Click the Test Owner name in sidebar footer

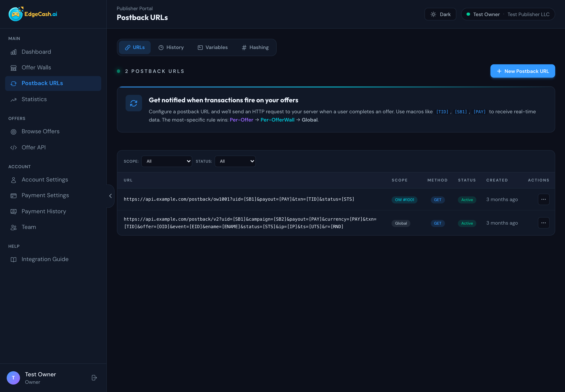pyautogui.click(x=41, y=374)
